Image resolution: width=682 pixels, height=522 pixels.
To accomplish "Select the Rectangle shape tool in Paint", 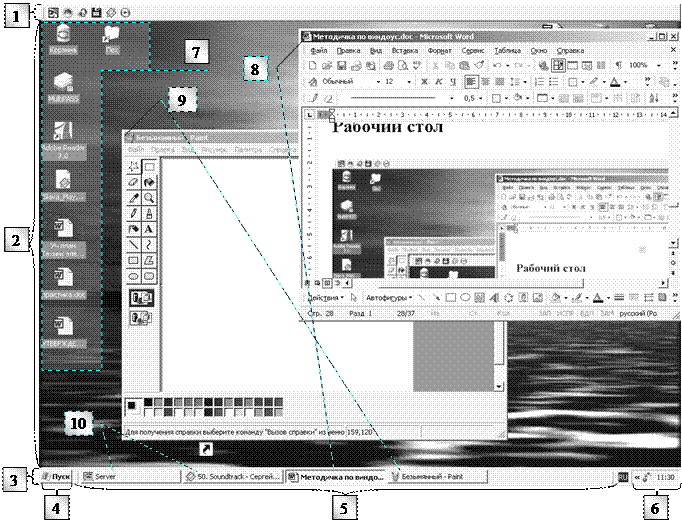I will click(x=134, y=261).
